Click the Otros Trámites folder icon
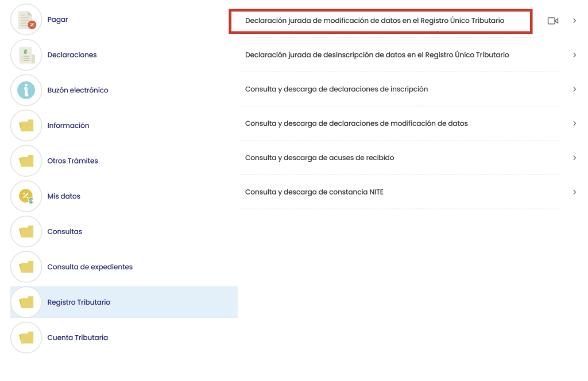This screenshot has width=588, height=381. [x=26, y=161]
